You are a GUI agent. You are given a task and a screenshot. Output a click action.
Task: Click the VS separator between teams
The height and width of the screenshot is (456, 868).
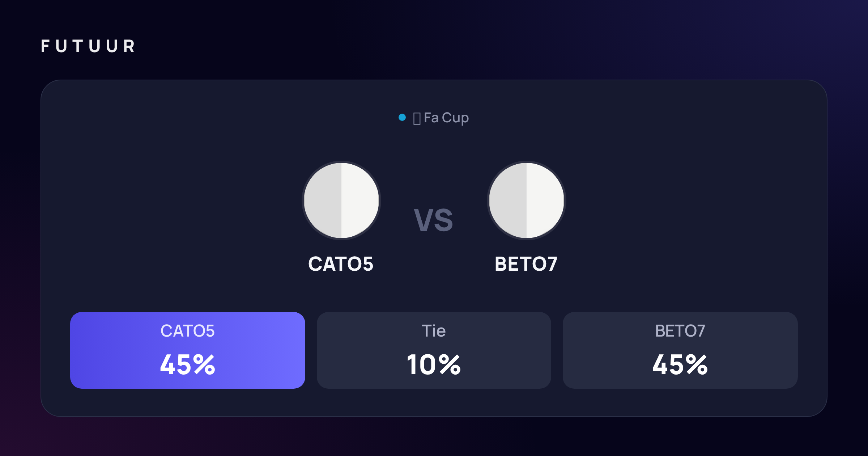coord(433,220)
